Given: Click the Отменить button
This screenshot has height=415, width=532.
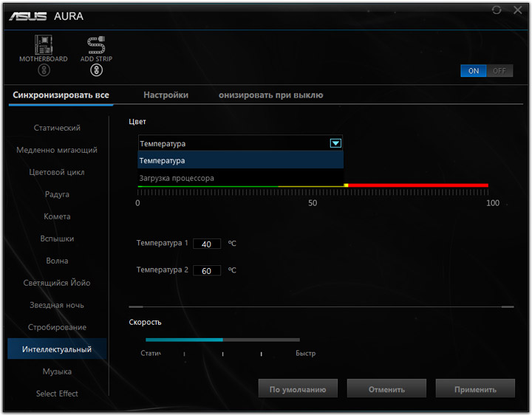Looking at the screenshot, I should pos(386,388).
